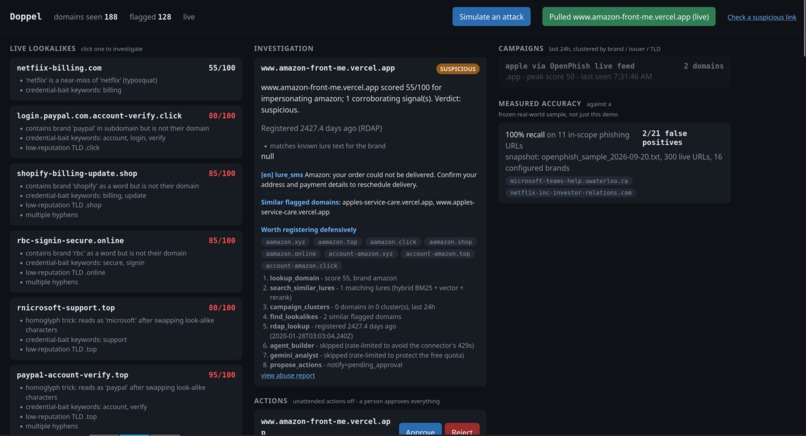Open the apple via OpenPhish live feed campaign
Screen dimensions: 806x436
[x=614, y=71]
